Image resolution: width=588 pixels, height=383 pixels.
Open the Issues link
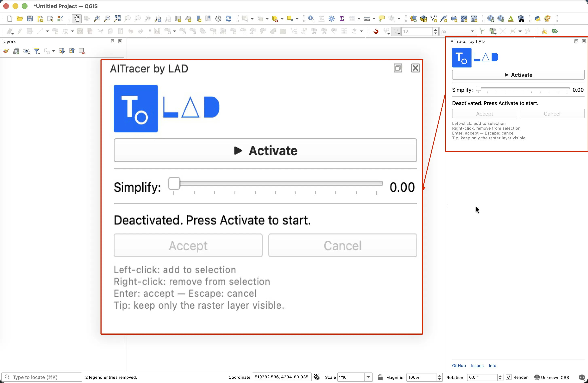coord(477,365)
